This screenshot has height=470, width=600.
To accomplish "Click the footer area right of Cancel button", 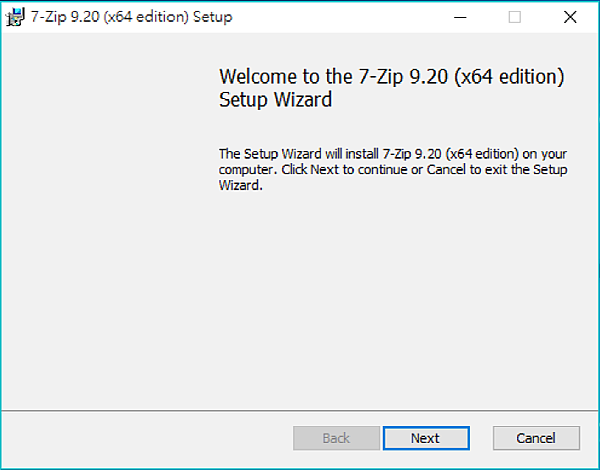I will [590, 438].
